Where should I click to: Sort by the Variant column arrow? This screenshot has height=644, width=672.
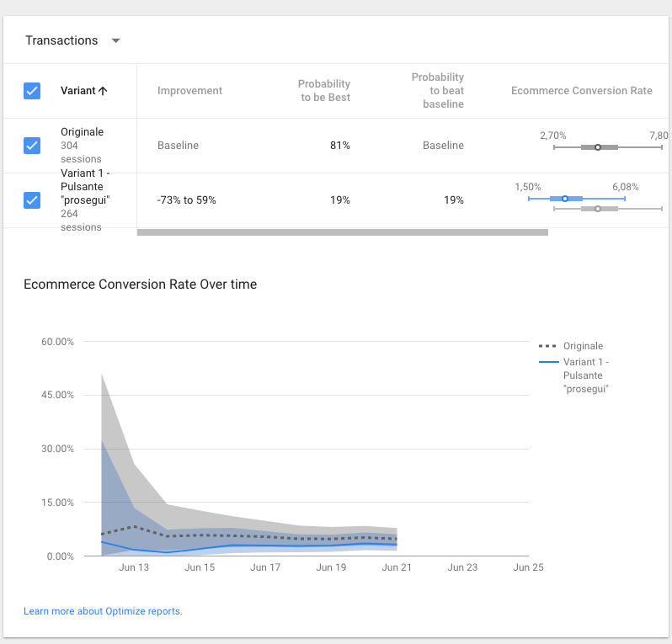pyautogui.click(x=103, y=91)
